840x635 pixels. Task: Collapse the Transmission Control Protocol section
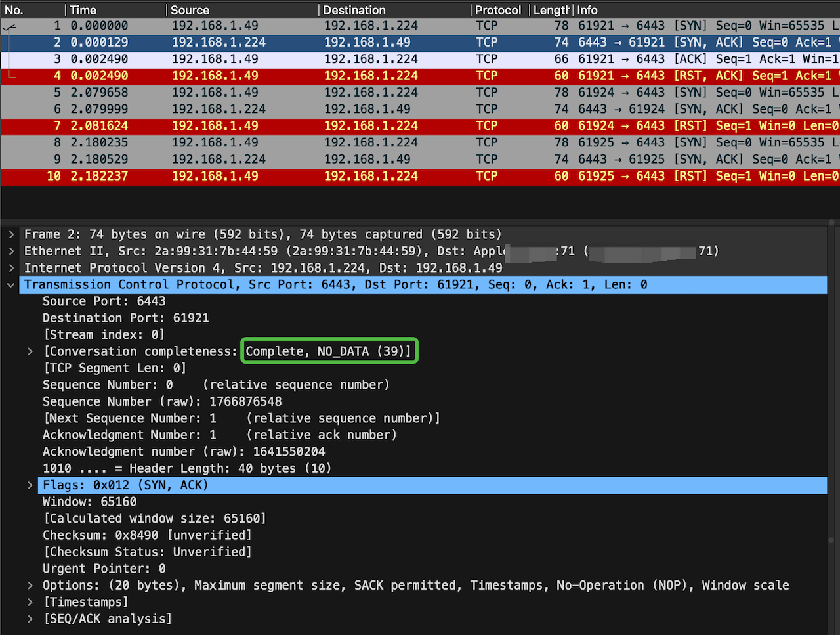[11, 285]
